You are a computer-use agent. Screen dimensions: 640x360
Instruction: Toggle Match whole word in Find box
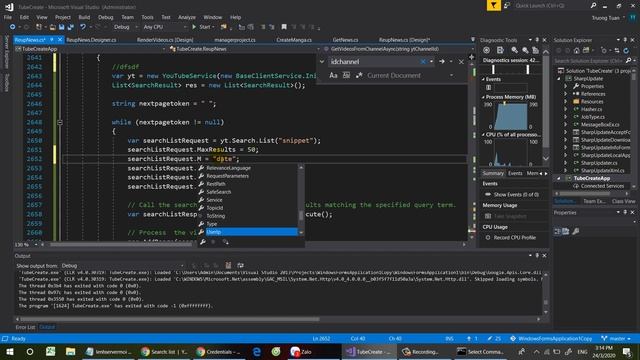click(x=346, y=75)
